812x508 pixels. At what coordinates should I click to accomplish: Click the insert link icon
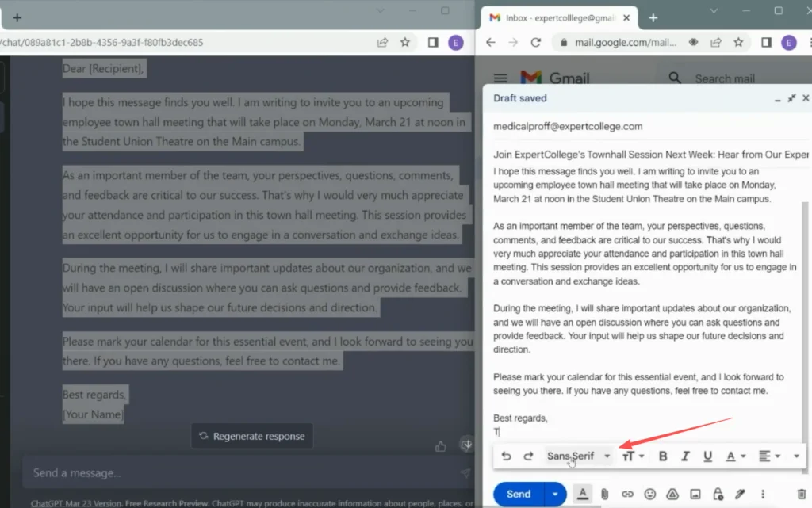click(x=627, y=495)
